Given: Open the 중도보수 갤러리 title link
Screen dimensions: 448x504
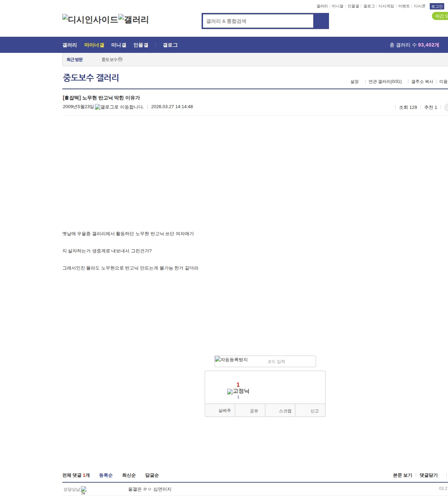Looking at the screenshot, I should point(91,78).
